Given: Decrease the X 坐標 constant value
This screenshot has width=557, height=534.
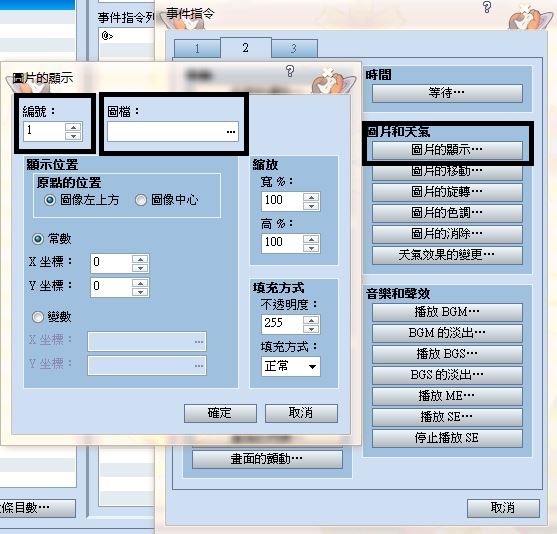Looking at the screenshot, I should (x=140, y=268).
